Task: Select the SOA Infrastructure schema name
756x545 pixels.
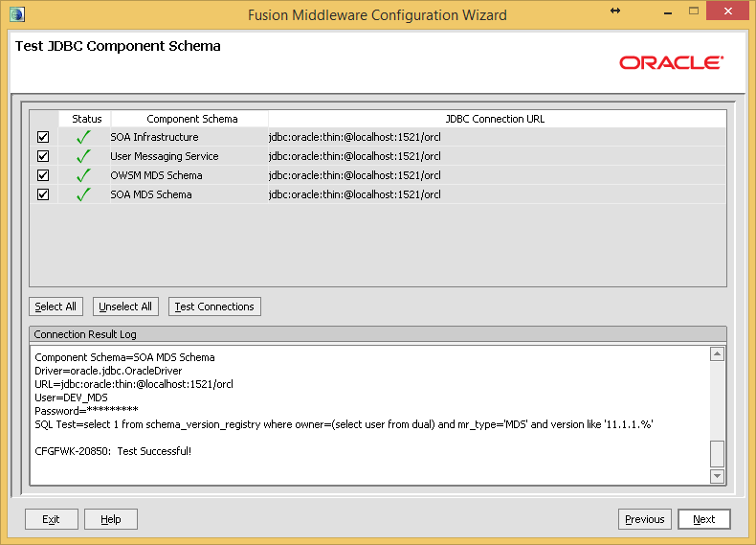Action: coord(154,137)
